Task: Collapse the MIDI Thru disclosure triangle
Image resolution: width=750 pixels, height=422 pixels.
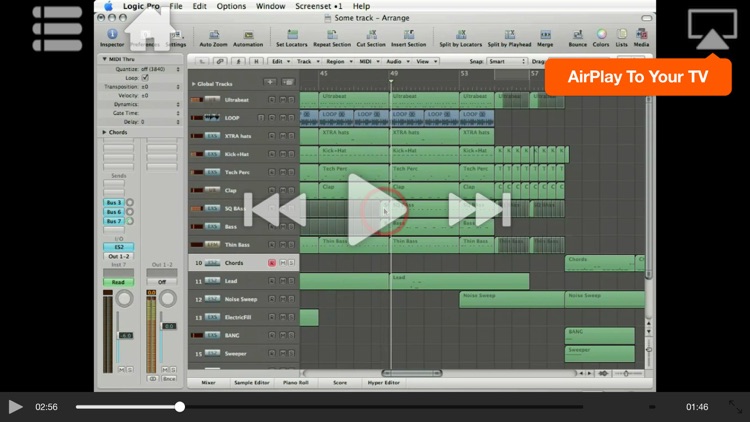Action: click(104, 59)
